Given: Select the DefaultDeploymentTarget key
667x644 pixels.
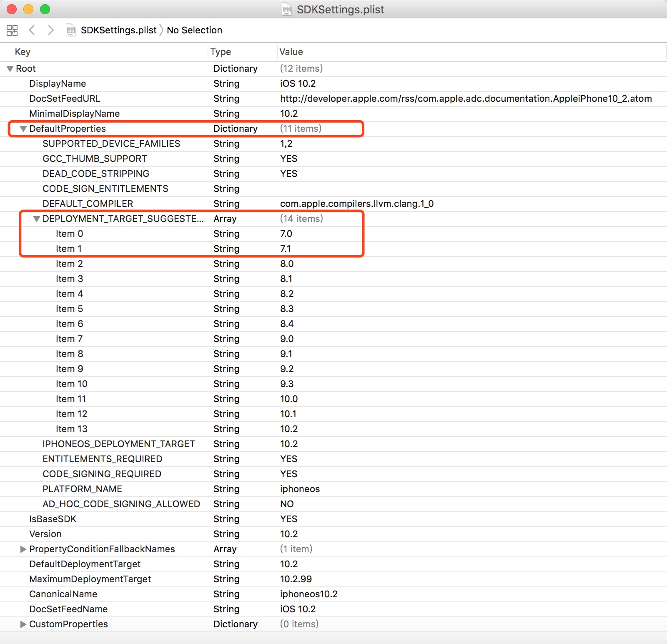Looking at the screenshot, I should pos(85,564).
